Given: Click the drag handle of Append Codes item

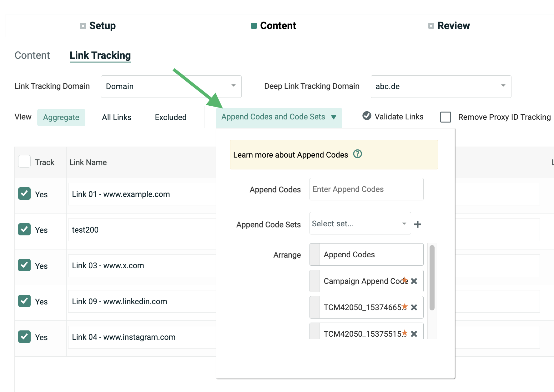Looking at the screenshot, I should click(315, 254).
